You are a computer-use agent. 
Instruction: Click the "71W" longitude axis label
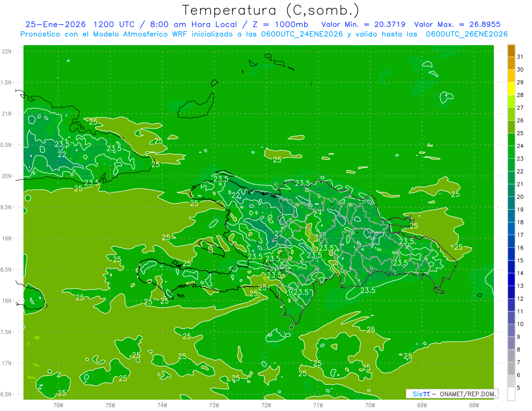point(318,405)
